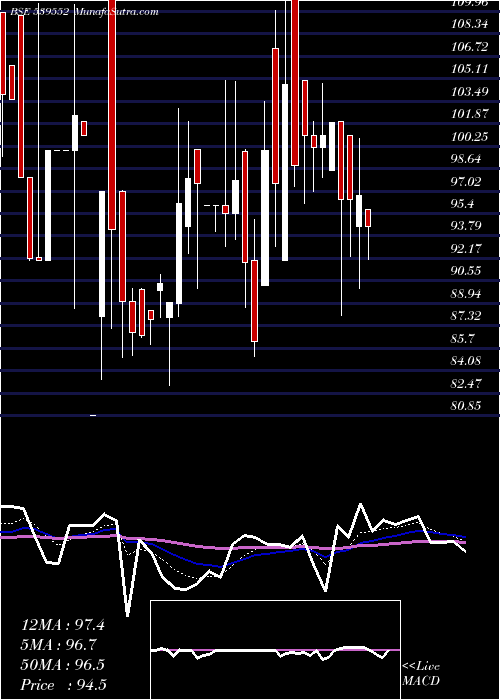The height and width of the screenshot is (700, 500).
Task: Click the 80.85 price axis label
Action: coord(467,406)
